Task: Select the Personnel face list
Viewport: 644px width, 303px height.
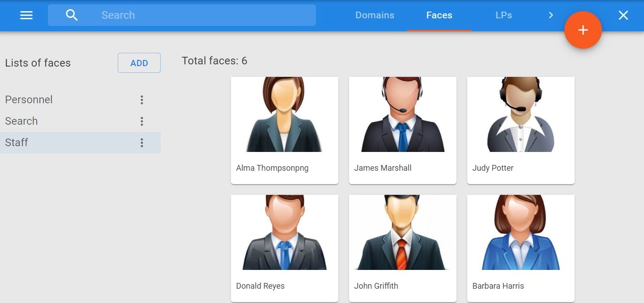Action: coord(29,100)
